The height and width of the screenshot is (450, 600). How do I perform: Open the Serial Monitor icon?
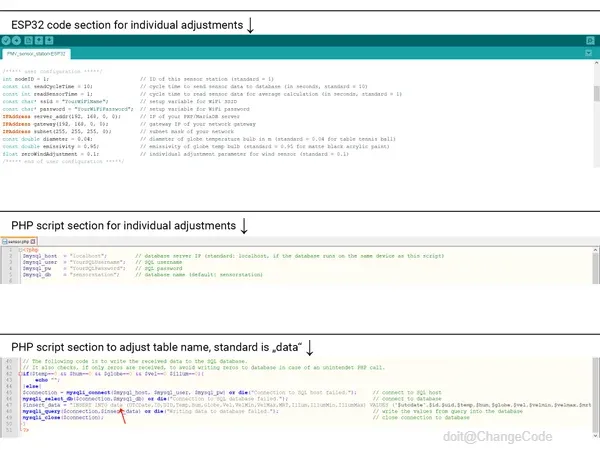tap(590, 41)
